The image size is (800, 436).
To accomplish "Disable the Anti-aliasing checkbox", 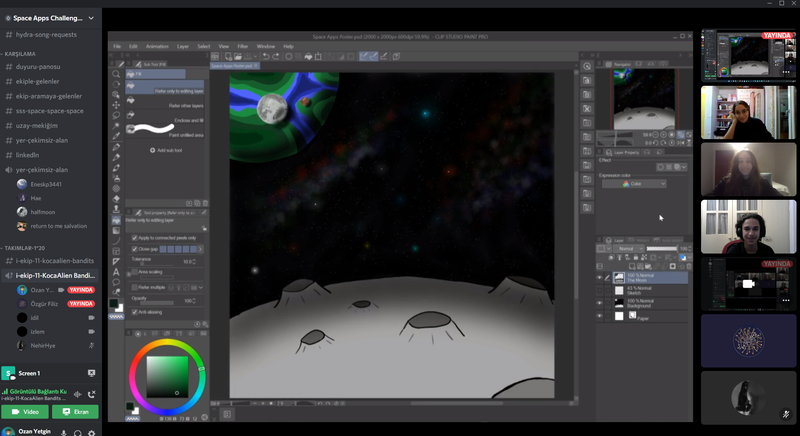I will tap(135, 311).
